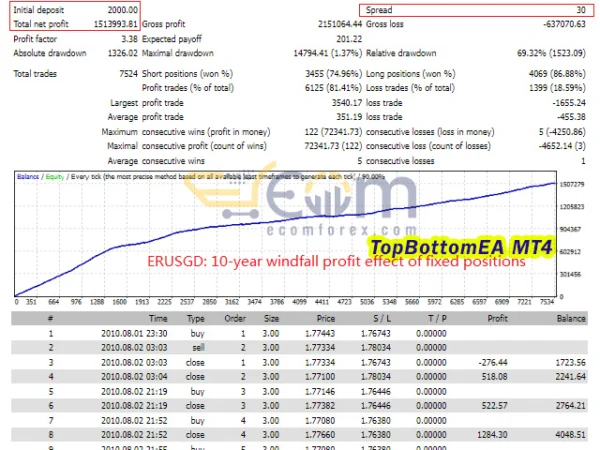Select Short positions value 3455 (74.96%)
The height and width of the screenshot is (450, 600).
333,73
